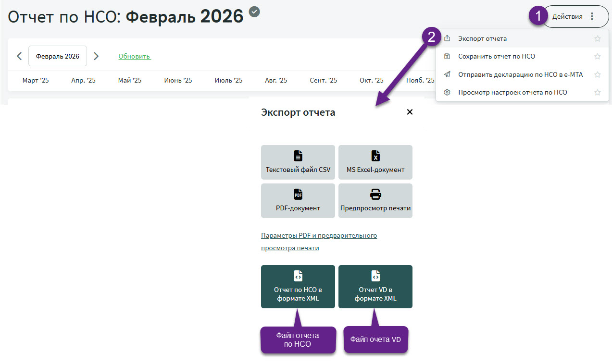Close the Экспорт отчета dialog
Image resolution: width=612 pixels, height=364 pixels.
tap(410, 112)
